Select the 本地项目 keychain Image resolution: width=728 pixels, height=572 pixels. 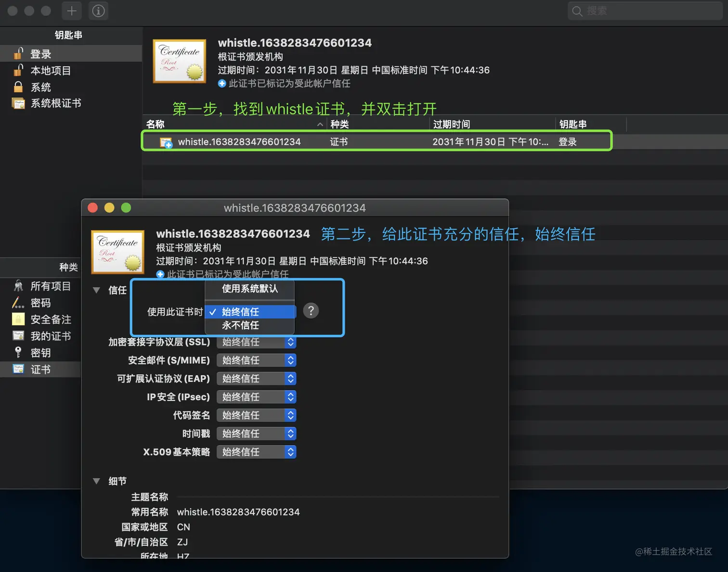point(71,70)
